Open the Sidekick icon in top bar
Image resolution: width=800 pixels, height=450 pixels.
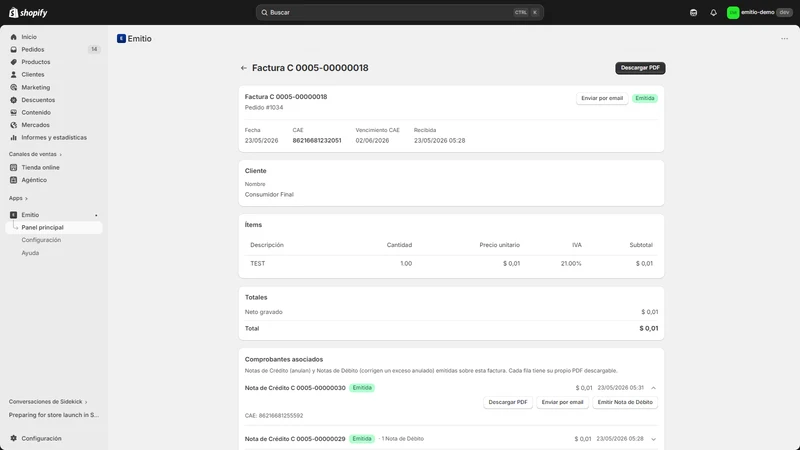693,12
